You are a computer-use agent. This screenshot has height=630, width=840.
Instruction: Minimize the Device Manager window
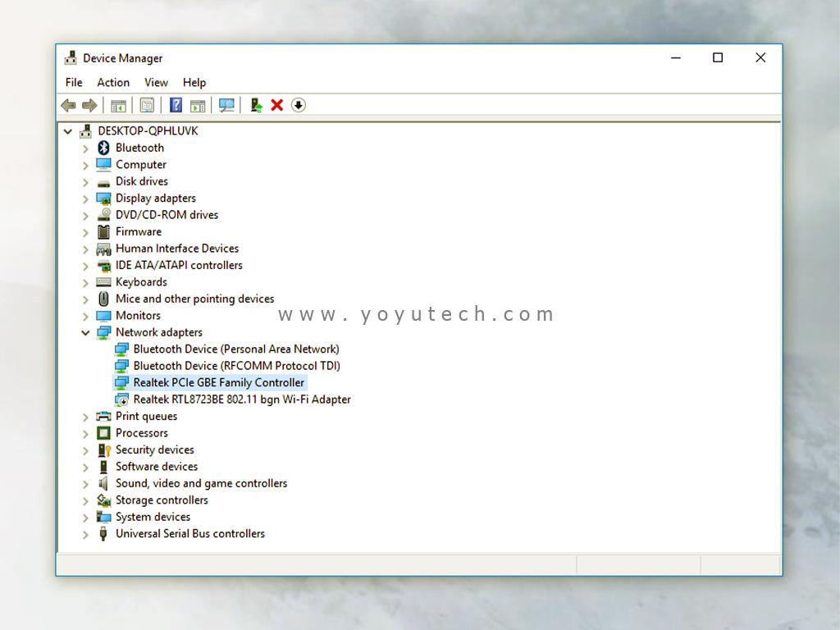(676, 58)
